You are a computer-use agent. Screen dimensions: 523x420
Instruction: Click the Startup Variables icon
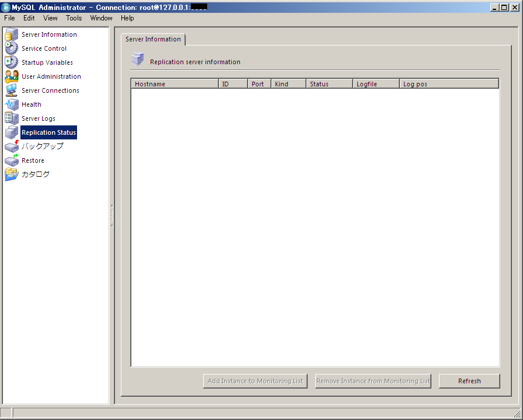12,62
